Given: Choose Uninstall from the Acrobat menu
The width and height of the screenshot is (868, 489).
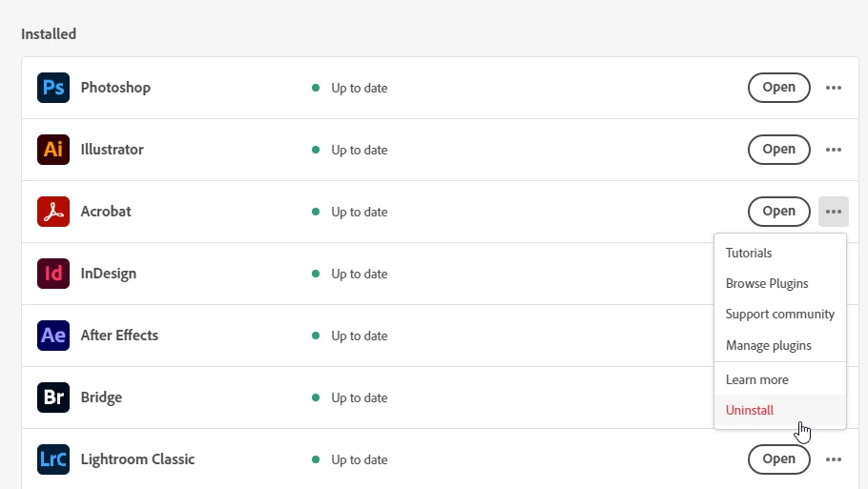Looking at the screenshot, I should point(780,410).
